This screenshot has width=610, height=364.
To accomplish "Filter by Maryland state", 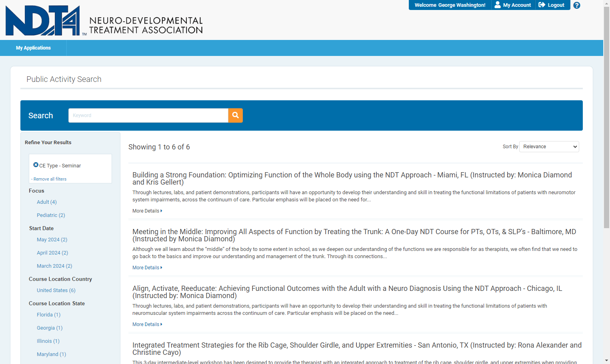I will coord(52,354).
